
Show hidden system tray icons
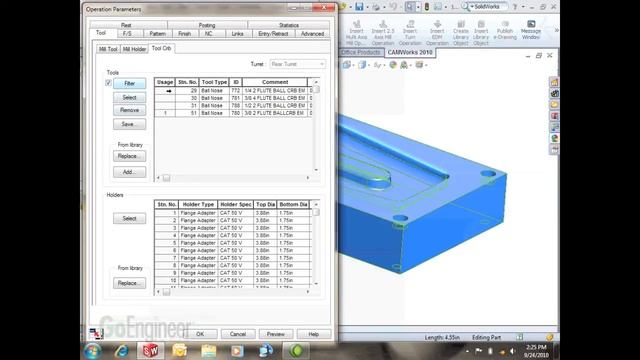click(x=467, y=351)
